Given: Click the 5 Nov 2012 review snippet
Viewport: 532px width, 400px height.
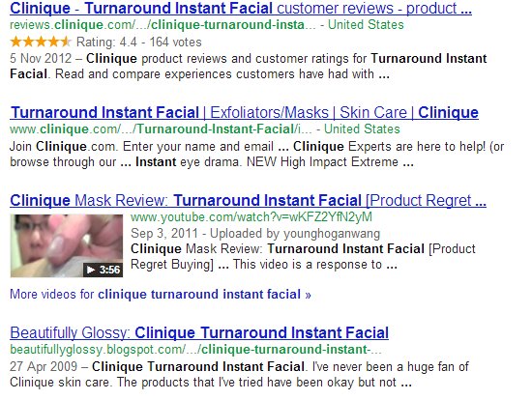Looking at the screenshot, I should 249,66.
